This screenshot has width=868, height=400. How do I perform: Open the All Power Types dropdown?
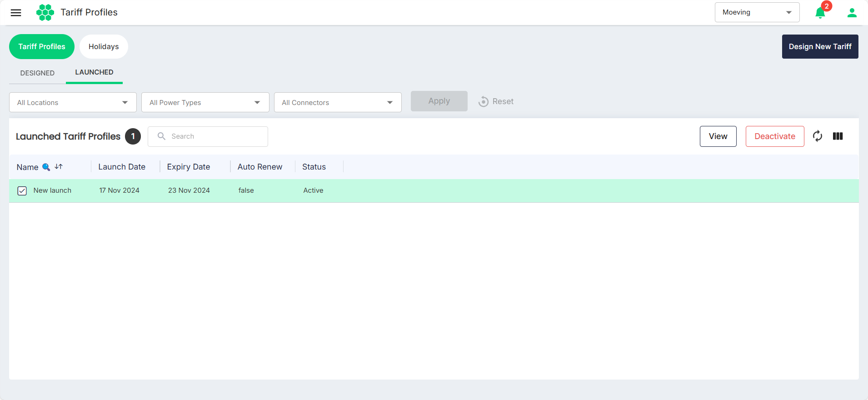[205, 102]
